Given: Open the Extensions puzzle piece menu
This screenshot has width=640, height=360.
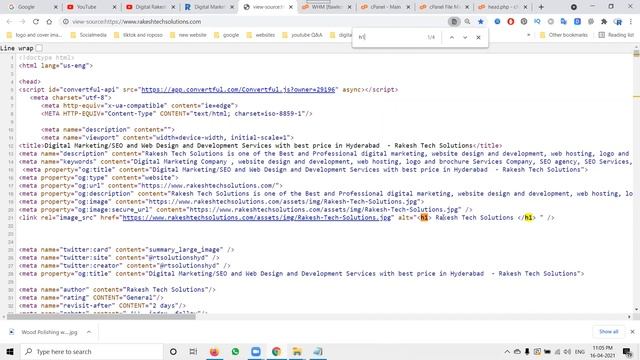Looking at the screenshot, I should pos(604,22).
